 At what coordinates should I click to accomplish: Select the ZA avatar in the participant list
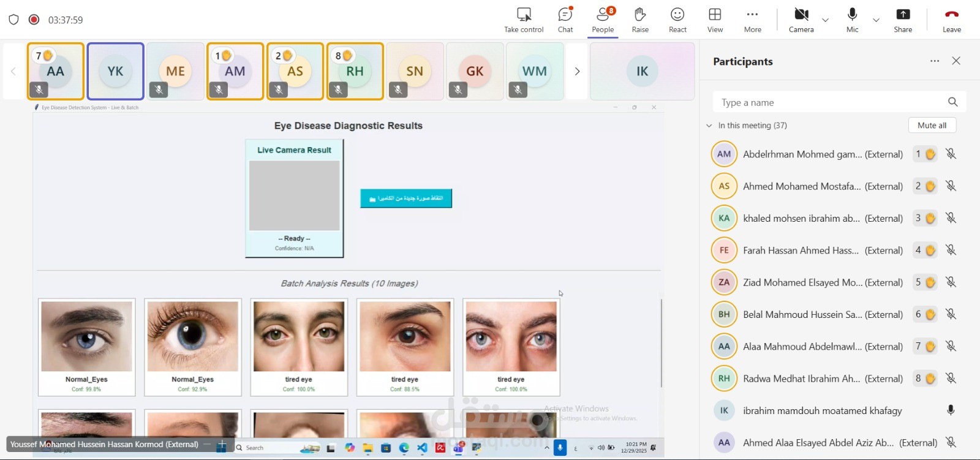coord(724,282)
